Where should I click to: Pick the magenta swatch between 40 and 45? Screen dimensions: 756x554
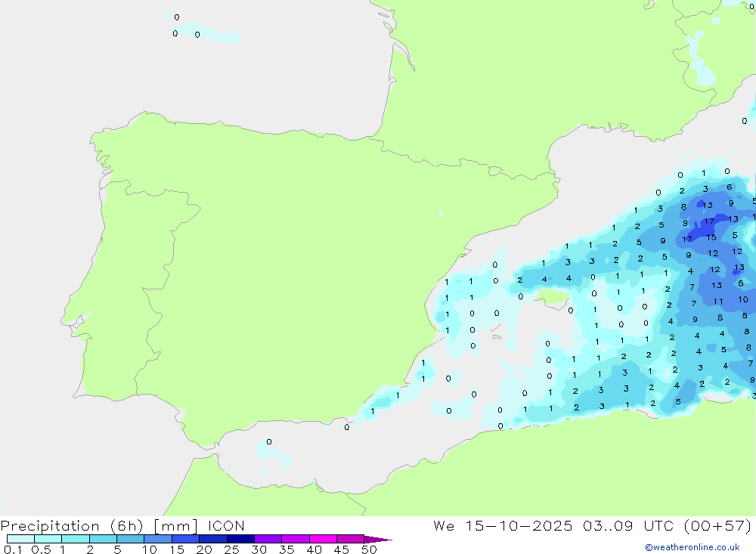point(323,539)
